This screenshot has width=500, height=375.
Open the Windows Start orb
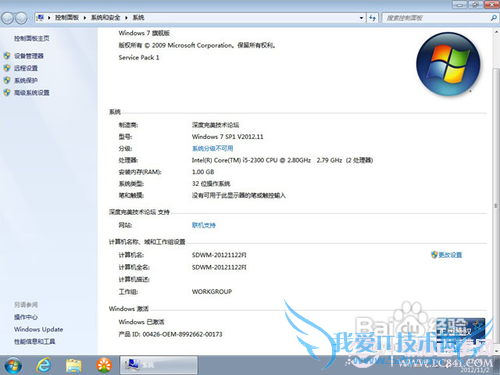(x=13, y=365)
